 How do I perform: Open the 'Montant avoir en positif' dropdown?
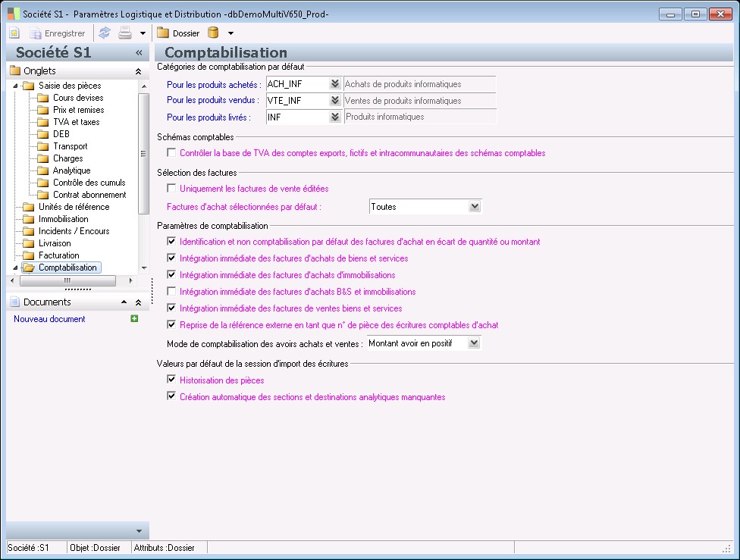tap(474, 343)
